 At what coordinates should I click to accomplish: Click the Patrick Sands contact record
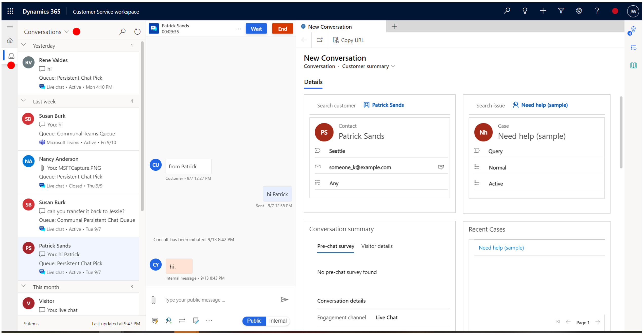click(361, 136)
